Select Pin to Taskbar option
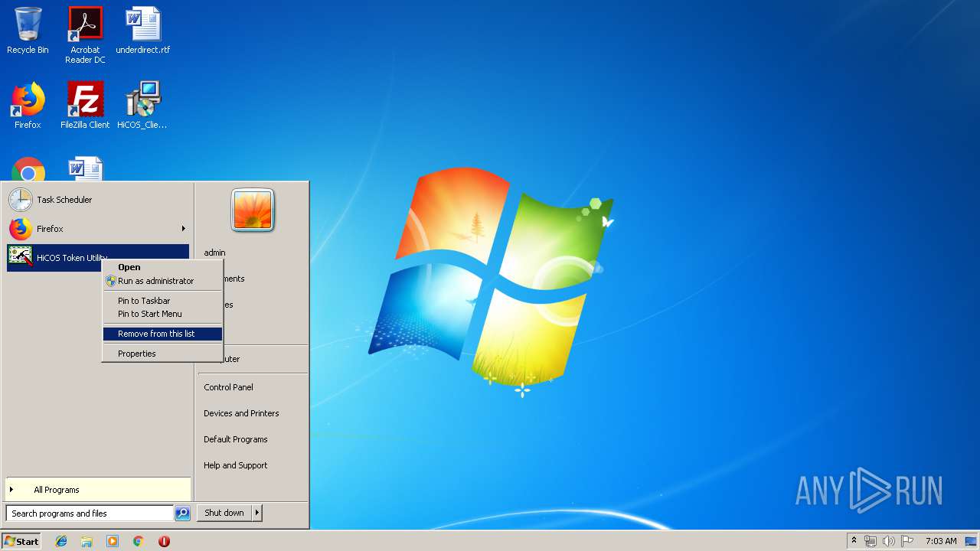Image resolution: width=980 pixels, height=551 pixels. tap(162, 301)
